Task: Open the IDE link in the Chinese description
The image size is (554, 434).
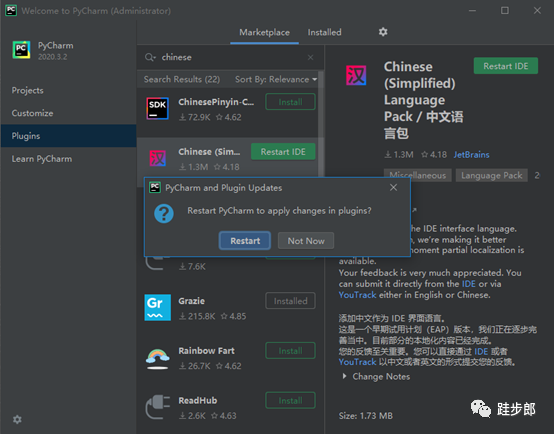Action: pyautogui.click(x=481, y=351)
